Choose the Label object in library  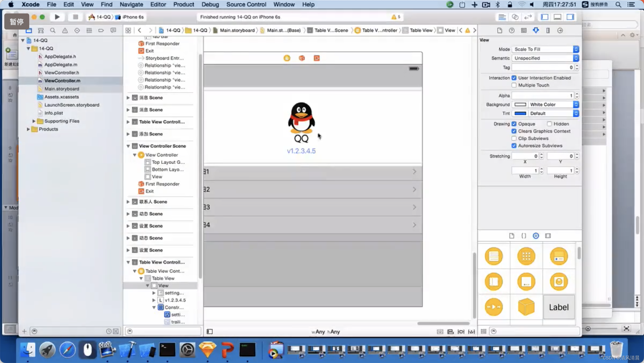(559, 307)
